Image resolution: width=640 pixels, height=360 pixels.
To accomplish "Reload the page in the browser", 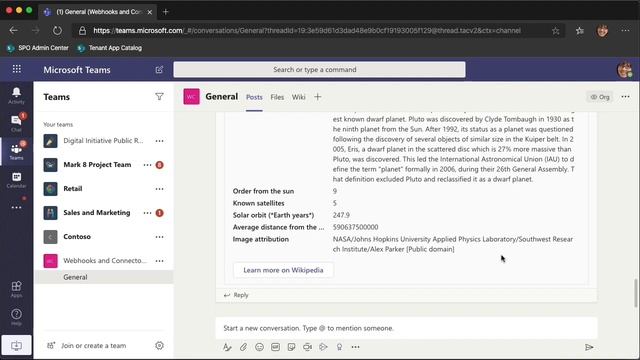I will click(x=57, y=31).
